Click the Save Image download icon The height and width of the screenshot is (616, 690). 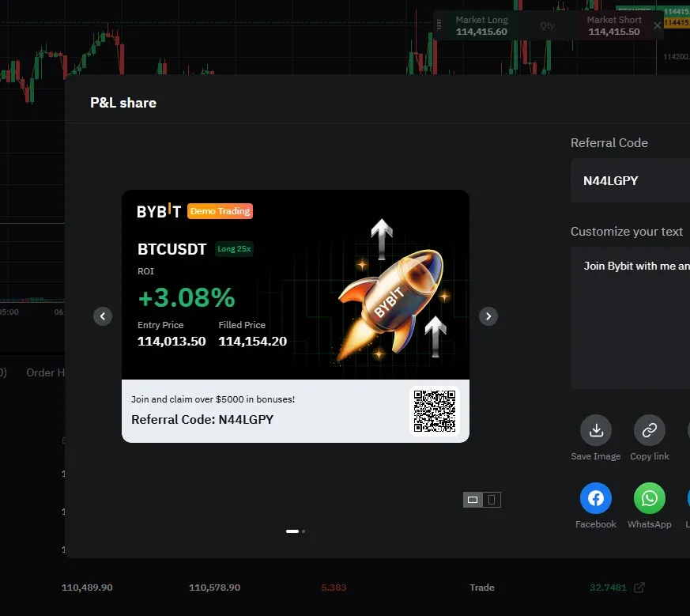point(596,430)
